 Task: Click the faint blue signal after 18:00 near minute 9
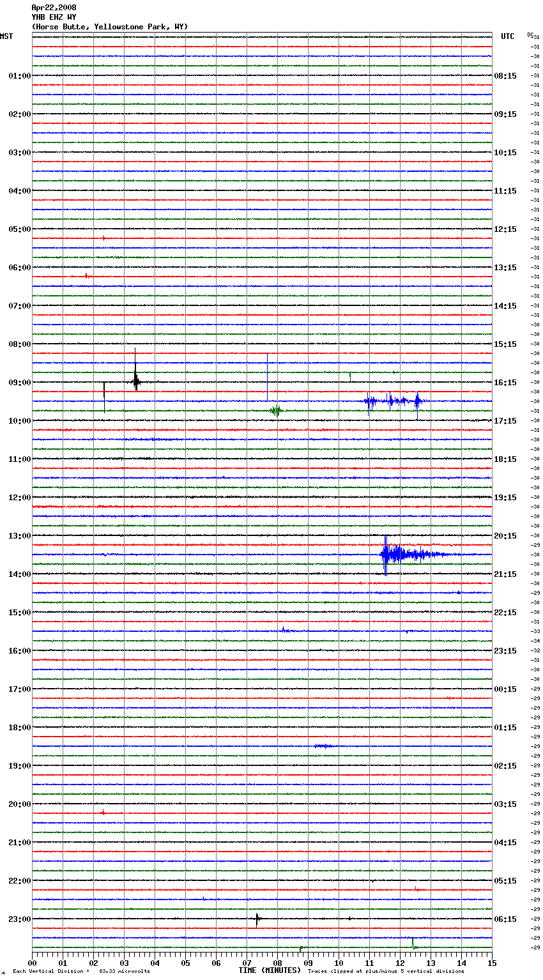coord(324,746)
